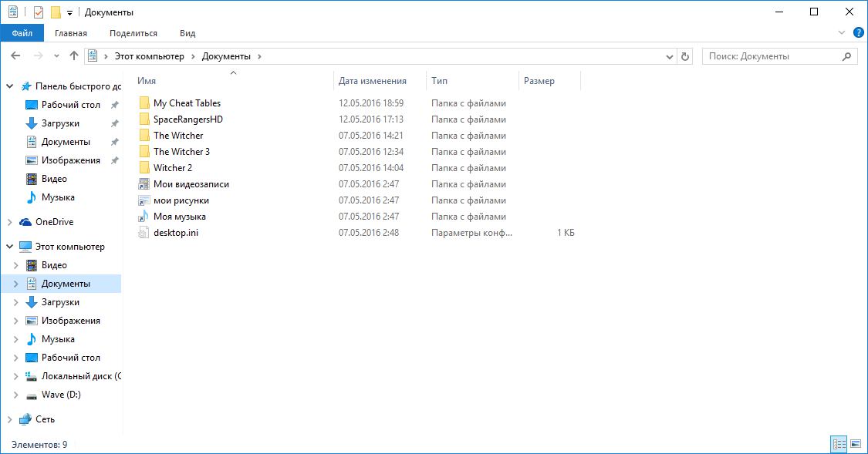Viewport: 868px width, 454px height.
Task: Select Документы in quick access
Action: tap(66, 142)
